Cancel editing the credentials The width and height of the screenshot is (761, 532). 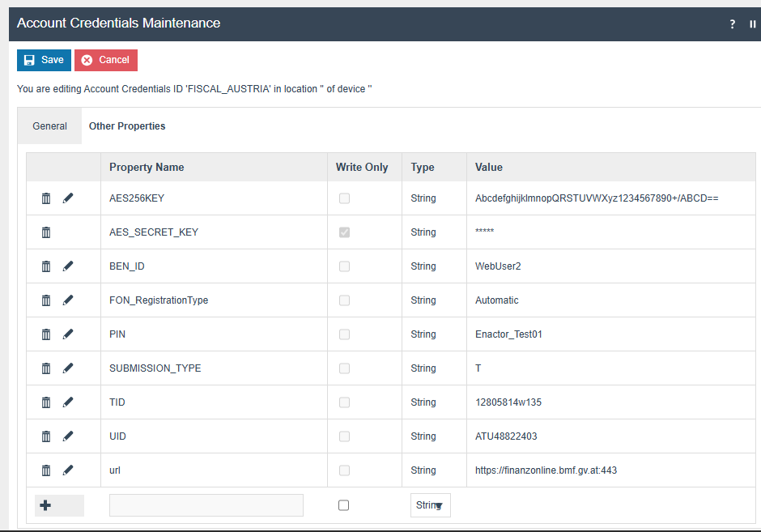coord(106,60)
